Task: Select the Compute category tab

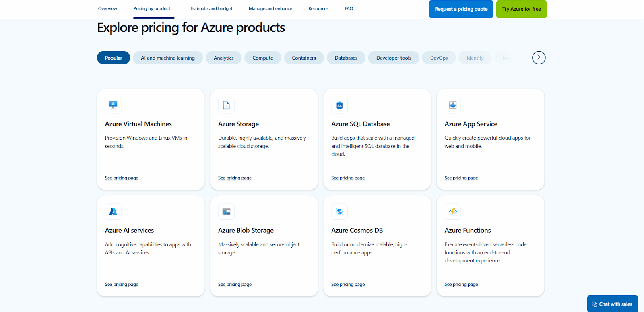Action: coord(263,58)
